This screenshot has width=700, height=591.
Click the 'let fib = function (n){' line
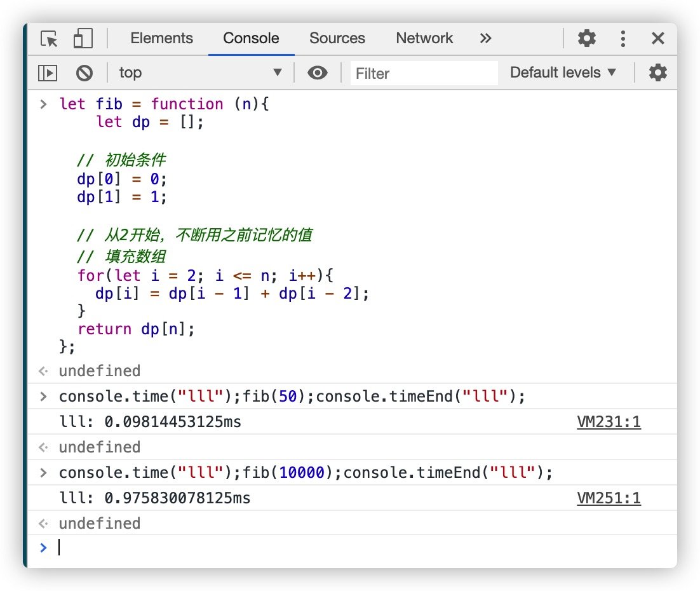point(165,104)
